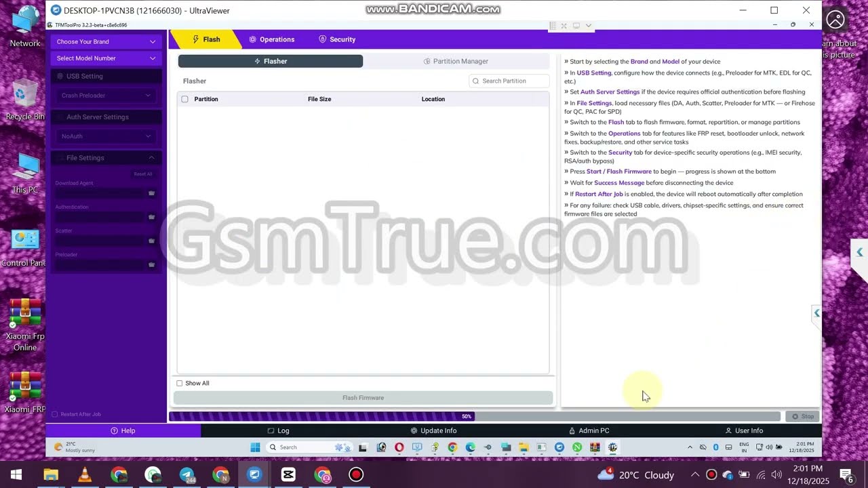
Task: Click the Network desktop icon
Action: [25, 27]
